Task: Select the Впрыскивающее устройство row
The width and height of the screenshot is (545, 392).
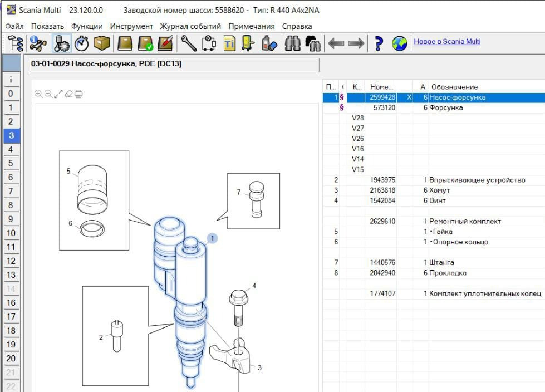Action: pyautogui.click(x=477, y=180)
